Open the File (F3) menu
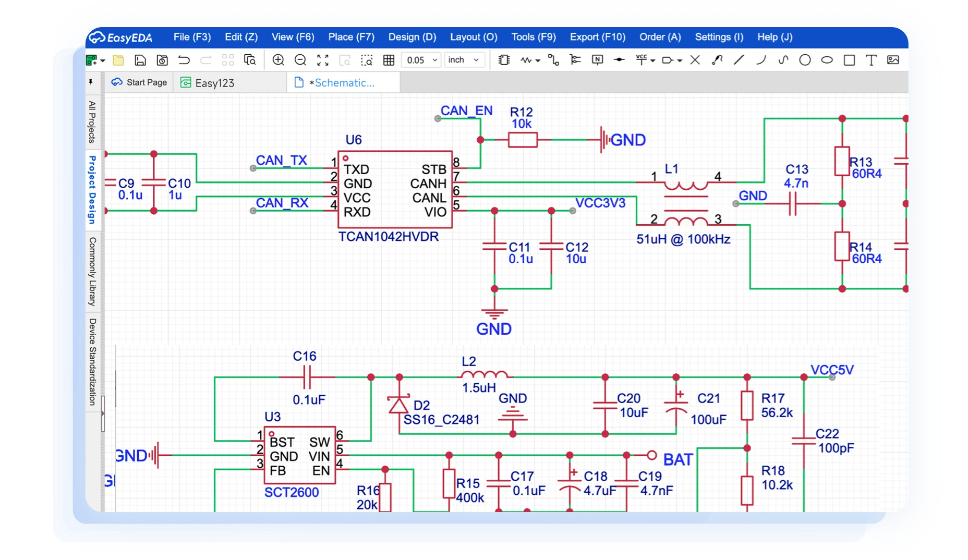Screen dimensions: 968x560 pos(192,37)
